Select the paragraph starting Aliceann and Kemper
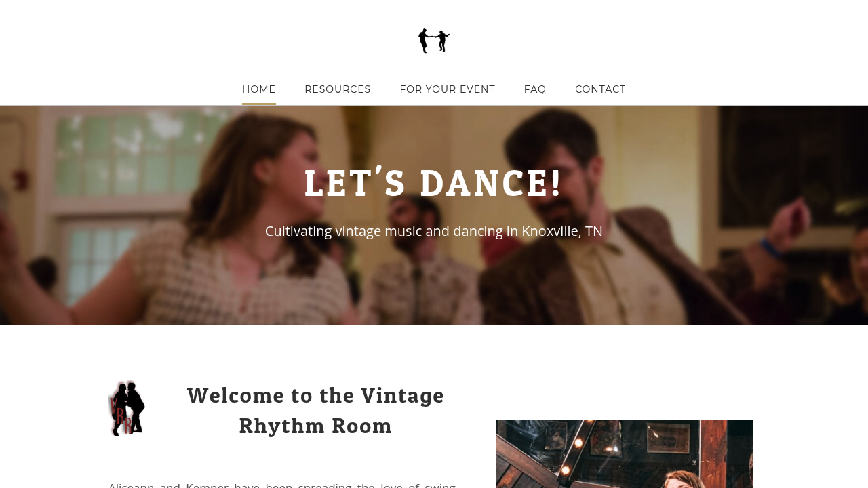868x488 pixels. [x=282, y=484]
